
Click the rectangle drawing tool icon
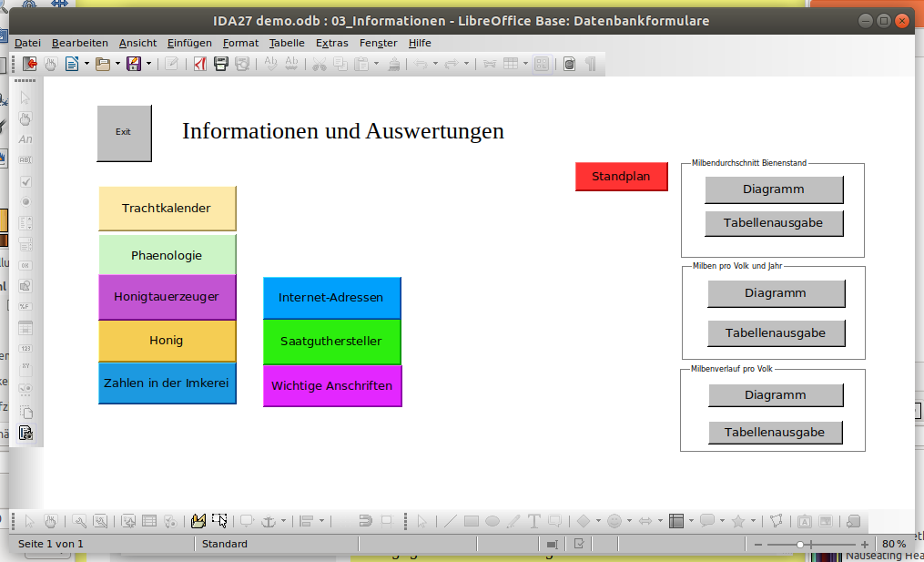[x=472, y=521]
